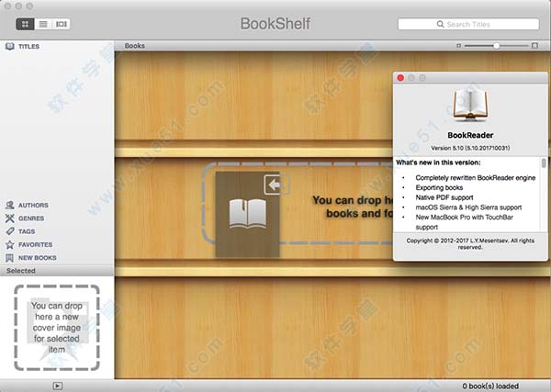Click the Tags label icon

pos(10,231)
